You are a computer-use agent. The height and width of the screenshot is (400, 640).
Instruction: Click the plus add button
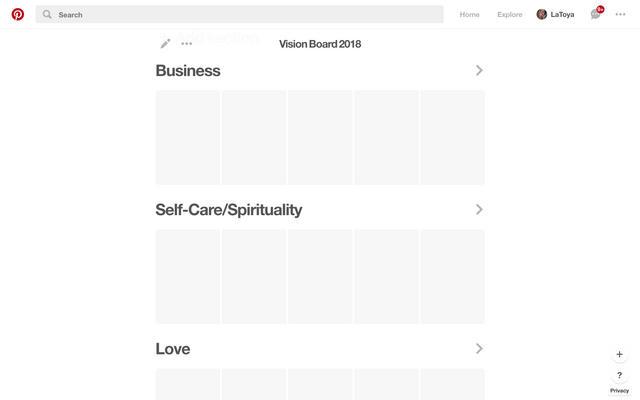pyautogui.click(x=619, y=354)
